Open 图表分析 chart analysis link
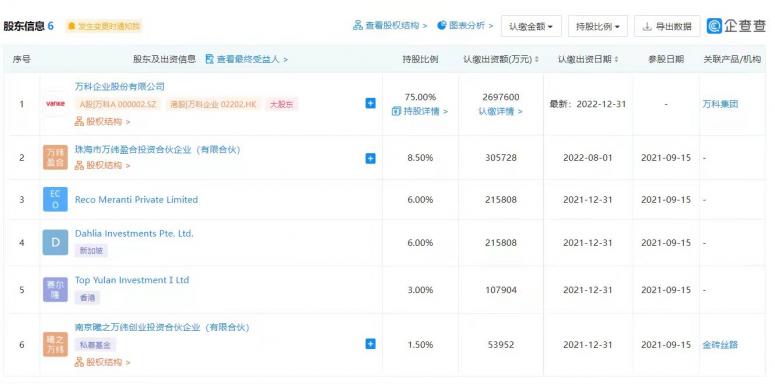The height and width of the screenshot is (384, 775). coord(465,26)
